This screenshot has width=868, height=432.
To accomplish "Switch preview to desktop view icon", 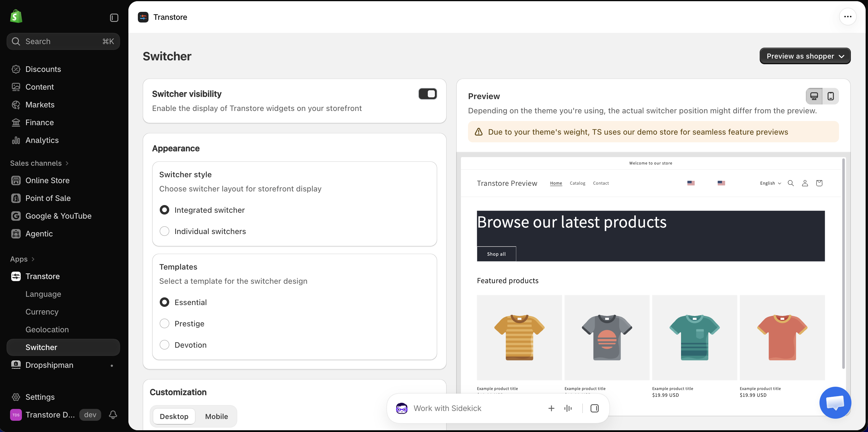I will coord(814,96).
